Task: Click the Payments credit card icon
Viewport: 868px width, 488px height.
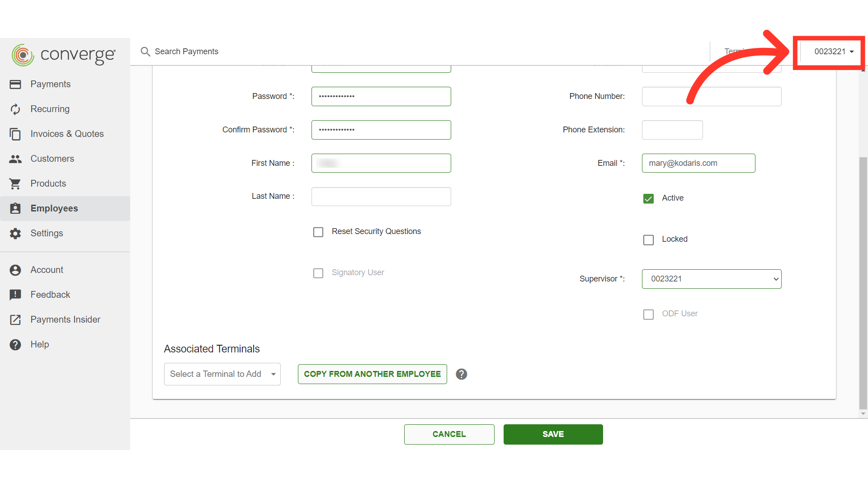Action: point(15,84)
